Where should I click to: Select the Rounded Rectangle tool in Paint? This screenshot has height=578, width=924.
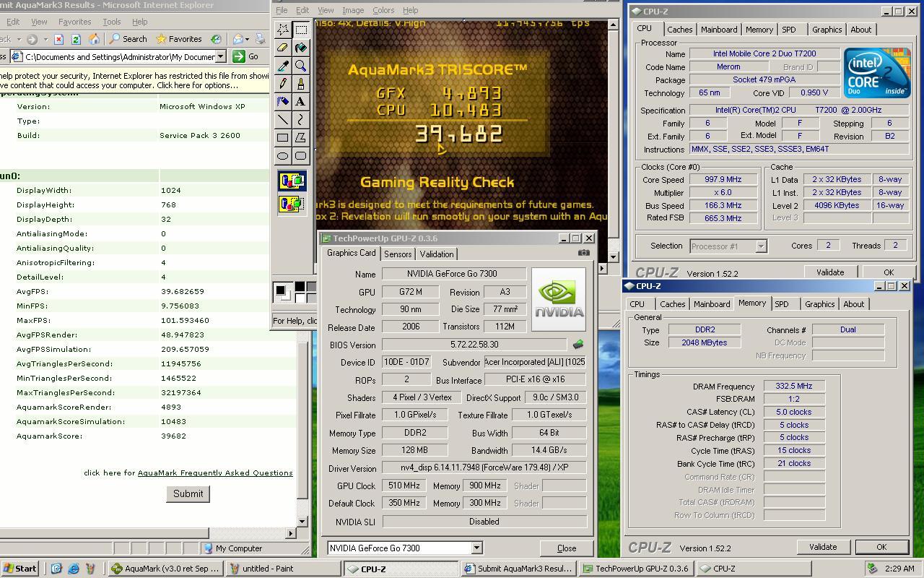pos(301,155)
